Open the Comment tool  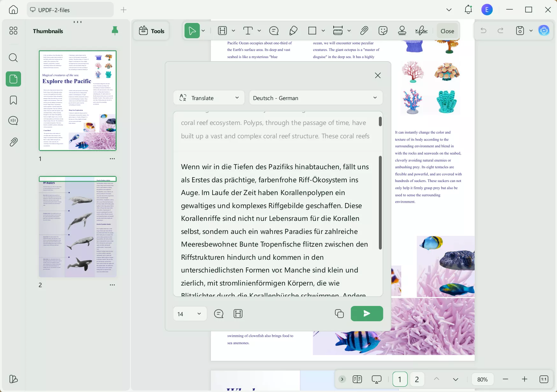tap(274, 31)
